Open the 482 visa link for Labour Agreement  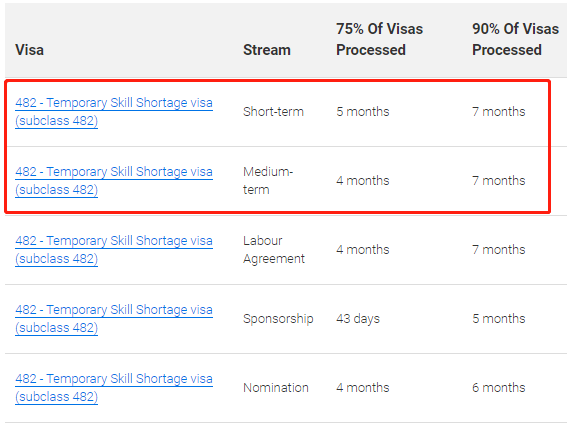click(114, 250)
